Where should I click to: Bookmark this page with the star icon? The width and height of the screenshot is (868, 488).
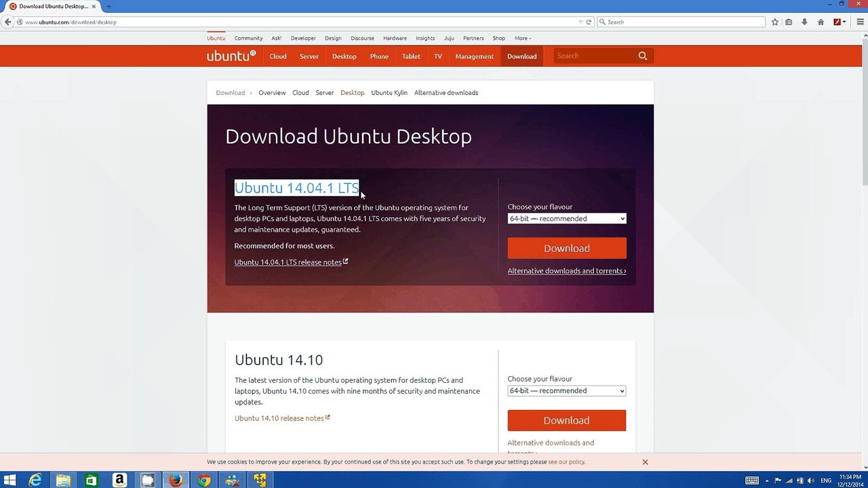(x=775, y=22)
